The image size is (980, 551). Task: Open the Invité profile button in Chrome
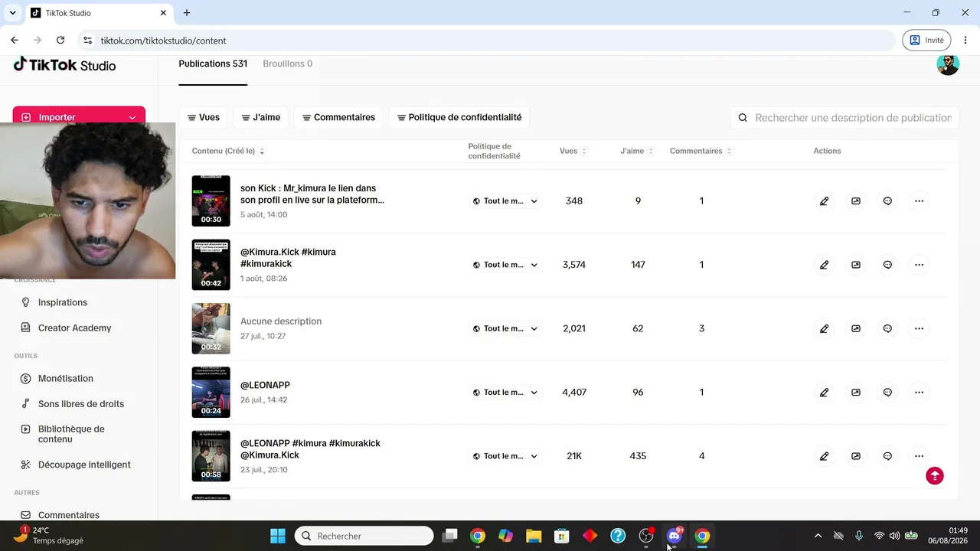click(x=926, y=40)
